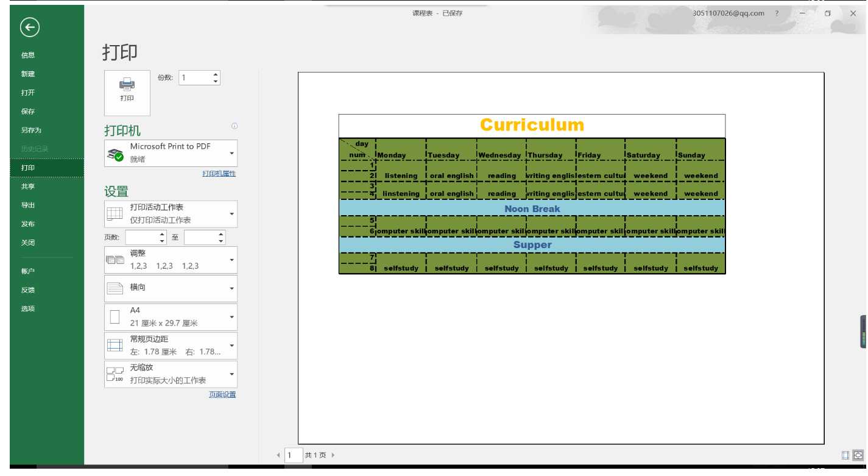Screen dimensions: 868x476
Task: Increase pages-from value with up arrow
Action: (x=162, y=233)
